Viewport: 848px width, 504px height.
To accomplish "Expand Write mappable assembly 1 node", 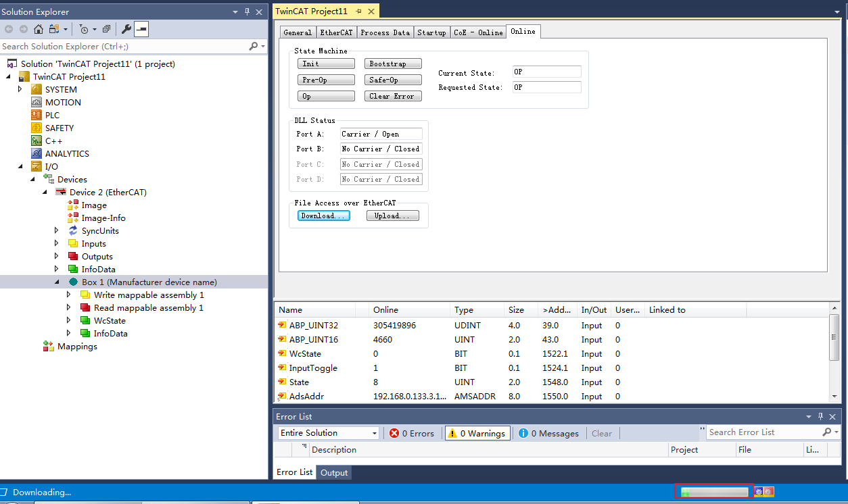I will point(69,295).
